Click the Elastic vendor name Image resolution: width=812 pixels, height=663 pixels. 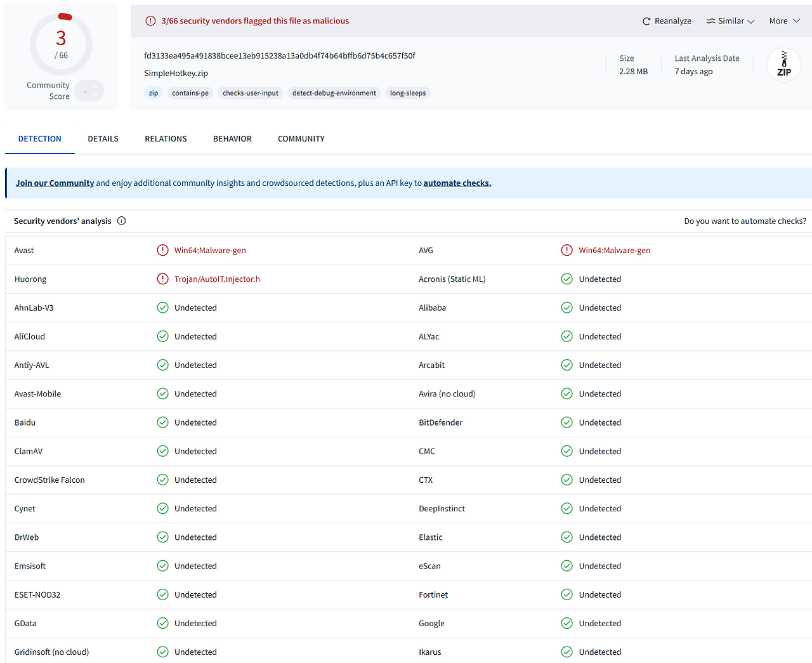431,537
